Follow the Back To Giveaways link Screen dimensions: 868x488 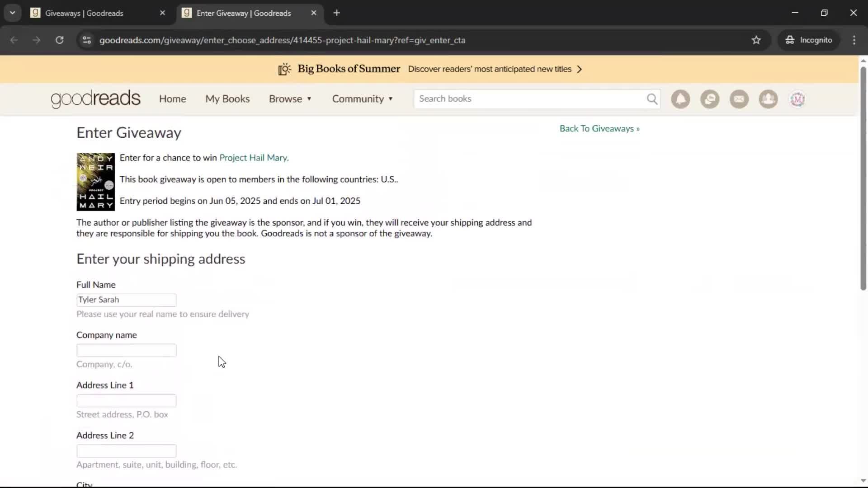tap(599, 129)
